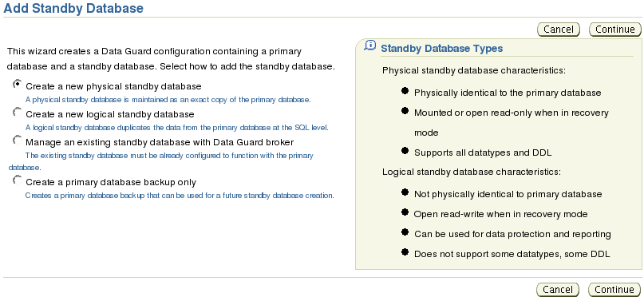The width and height of the screenshot is (644, 305).
Task: Click the bullet beside 'Physically identical to the primary database'
Action: point(405,91)
